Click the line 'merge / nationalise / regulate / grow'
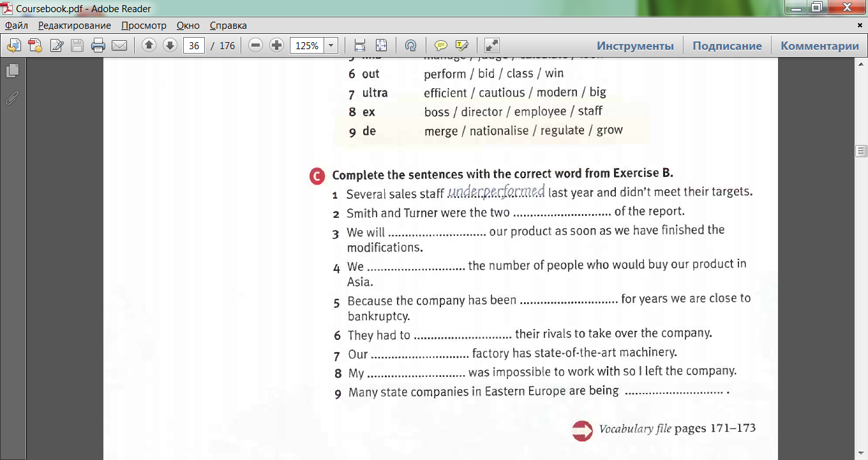The width and height of the screenshot is (868, 460). click(x=523, y=130)
